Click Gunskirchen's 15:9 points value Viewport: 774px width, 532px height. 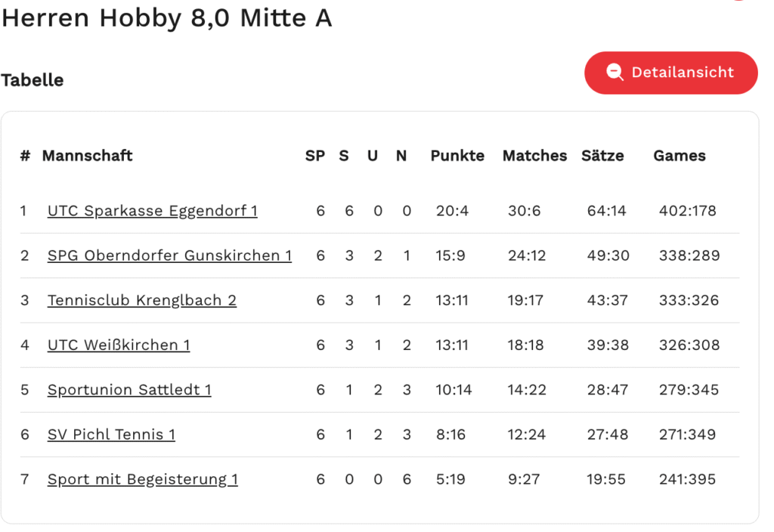pos(450,255)
